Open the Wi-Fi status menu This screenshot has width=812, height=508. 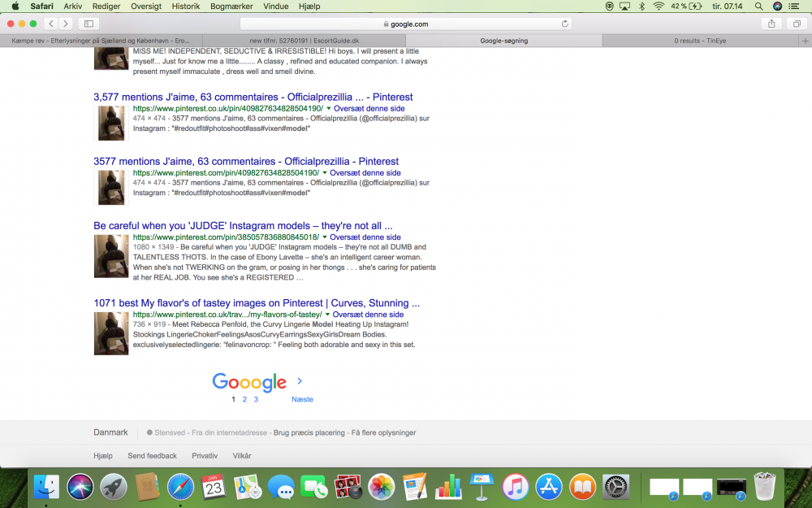(x=659, y=7)
